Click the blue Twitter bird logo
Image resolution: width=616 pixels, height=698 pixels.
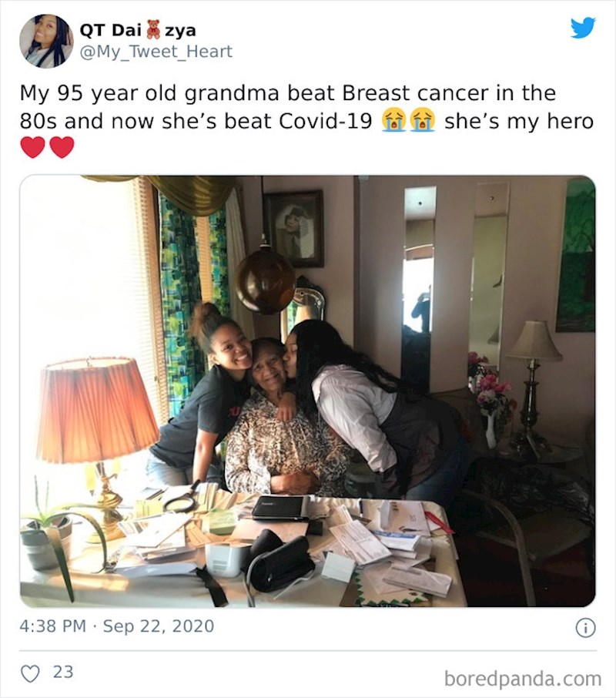[583, 28]
